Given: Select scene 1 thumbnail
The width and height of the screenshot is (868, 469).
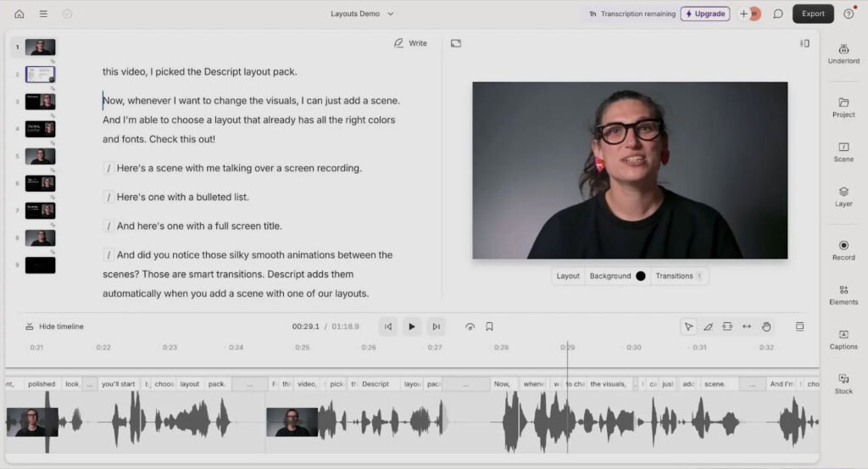Looking at the screenshot, I should click(x=41, y=47).
